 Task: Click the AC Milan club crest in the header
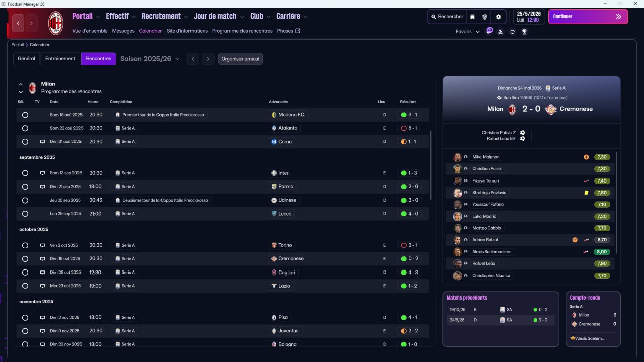pos(55,23)
